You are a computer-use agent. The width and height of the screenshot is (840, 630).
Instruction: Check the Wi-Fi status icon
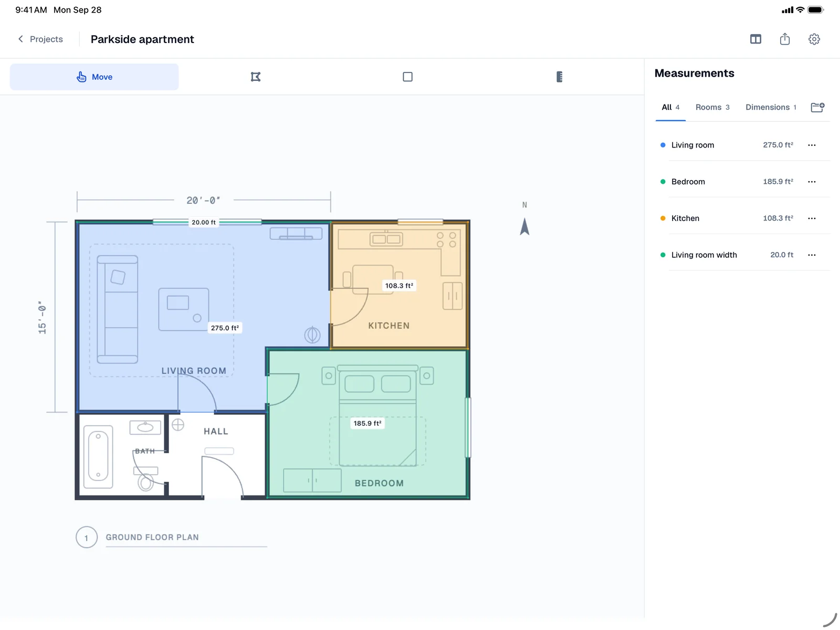coord(800,10)
